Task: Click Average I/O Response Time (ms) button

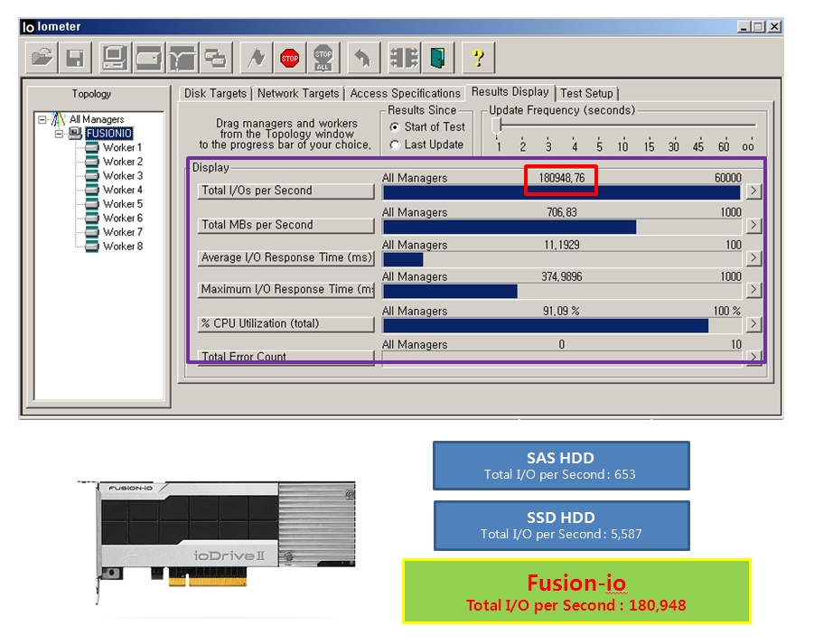Action: click(x=285, y=258)
